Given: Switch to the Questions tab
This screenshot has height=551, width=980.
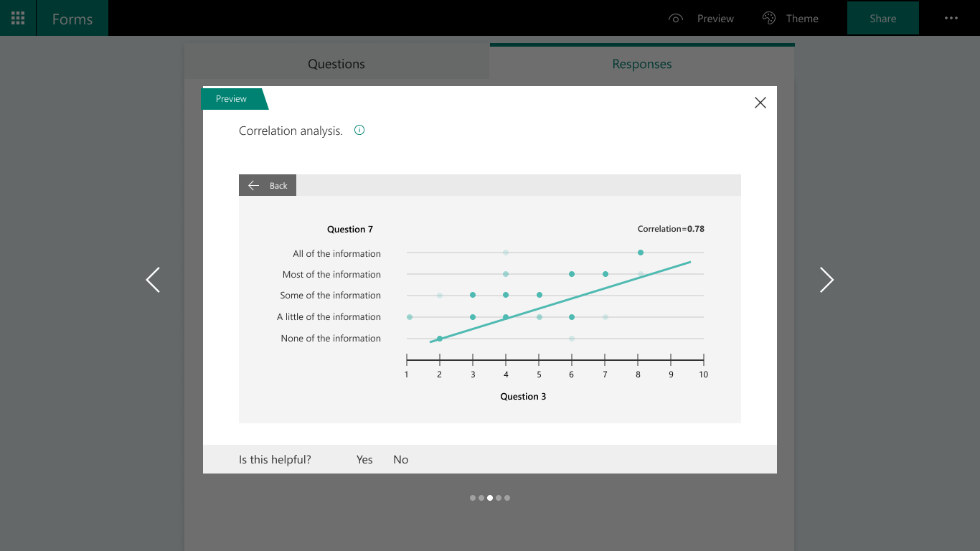Looking at the screenshot, I should 336,64.
